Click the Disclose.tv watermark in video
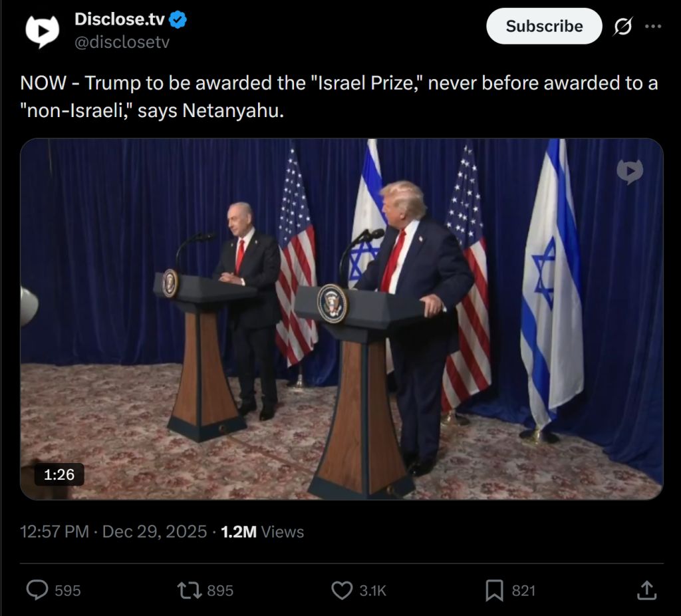 pos(630,172)
